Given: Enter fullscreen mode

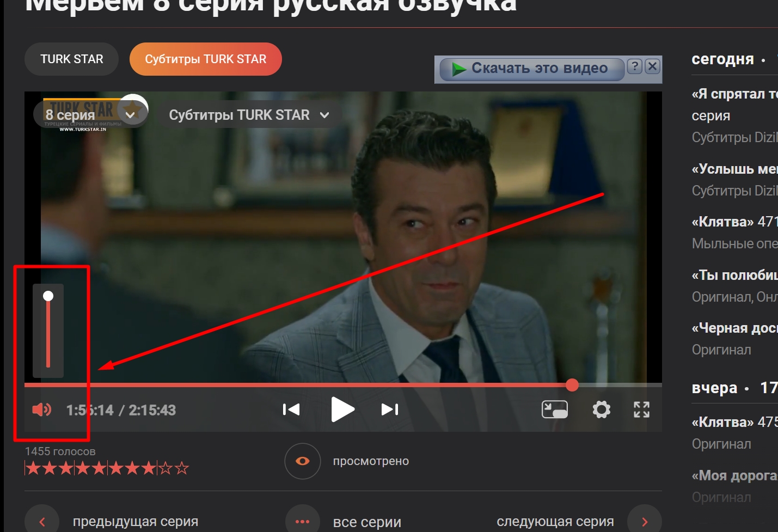Looking at the screenshot, I should (x=641, y=409).
